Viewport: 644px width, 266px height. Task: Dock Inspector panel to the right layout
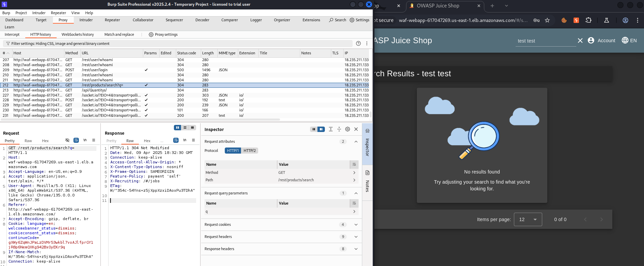click(321, 129)
